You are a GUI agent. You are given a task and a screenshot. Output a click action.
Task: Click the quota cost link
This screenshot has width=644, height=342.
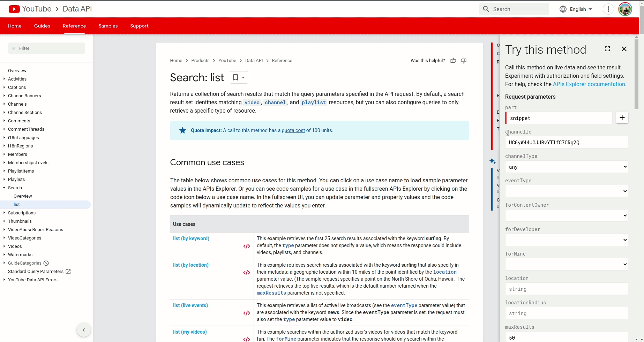(x=293, y=130)
